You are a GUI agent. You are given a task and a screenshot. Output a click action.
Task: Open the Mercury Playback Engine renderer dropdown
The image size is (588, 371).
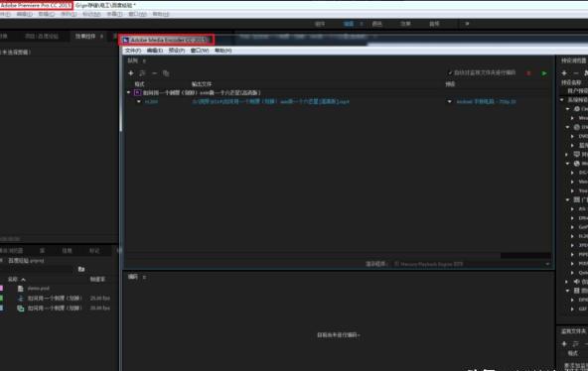(547, 264)
